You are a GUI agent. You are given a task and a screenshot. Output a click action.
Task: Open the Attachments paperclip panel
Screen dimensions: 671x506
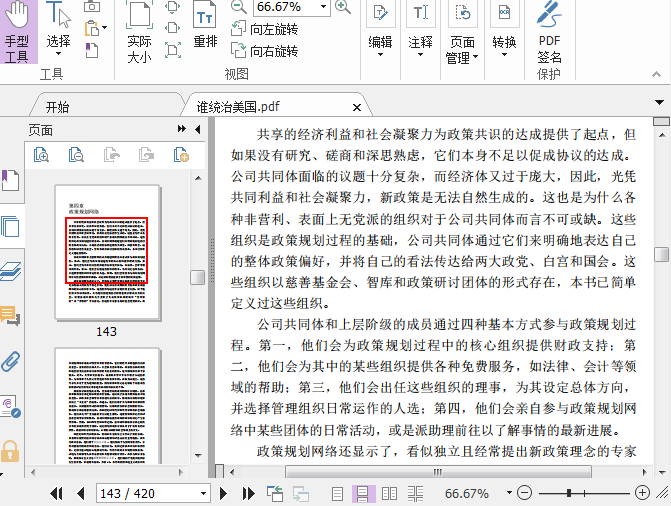tap(11, 362)
